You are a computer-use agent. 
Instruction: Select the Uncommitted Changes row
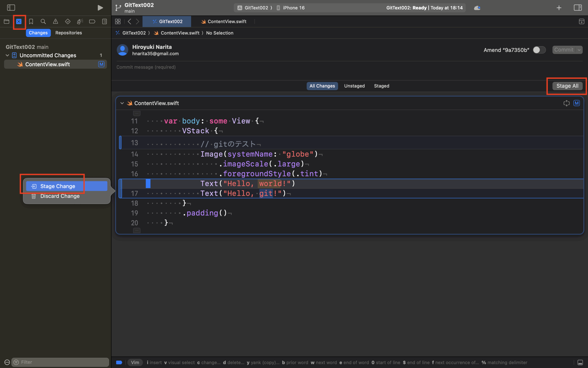55,55
